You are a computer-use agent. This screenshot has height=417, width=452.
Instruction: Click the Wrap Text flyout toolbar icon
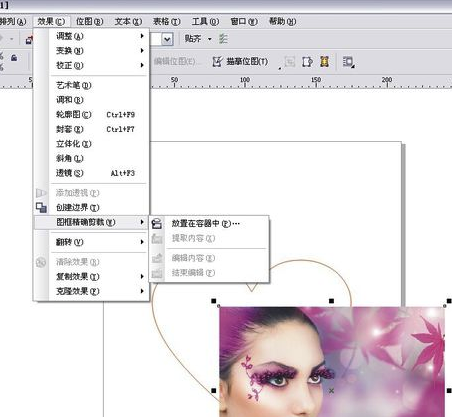[349, 62]
